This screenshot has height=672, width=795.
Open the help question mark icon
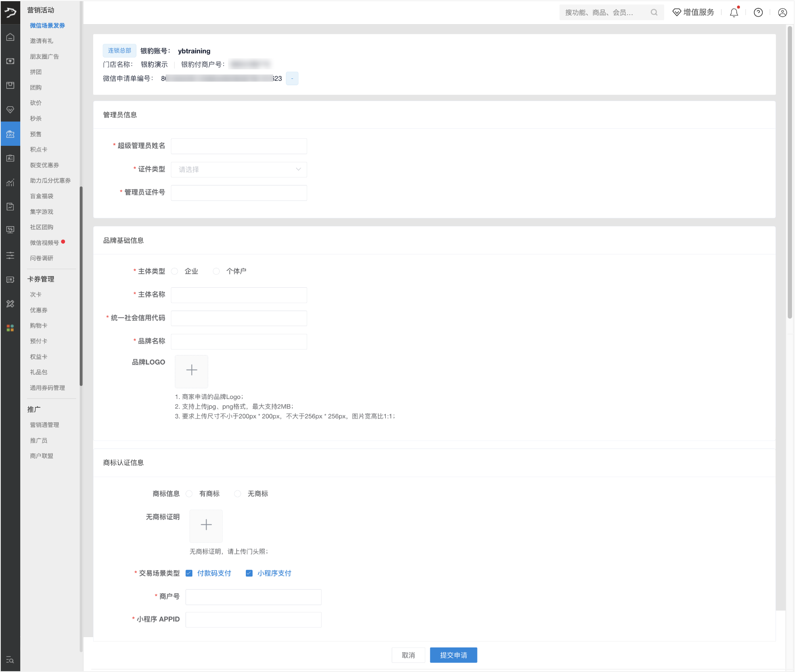pyautogui.click(x=758, y=13)
